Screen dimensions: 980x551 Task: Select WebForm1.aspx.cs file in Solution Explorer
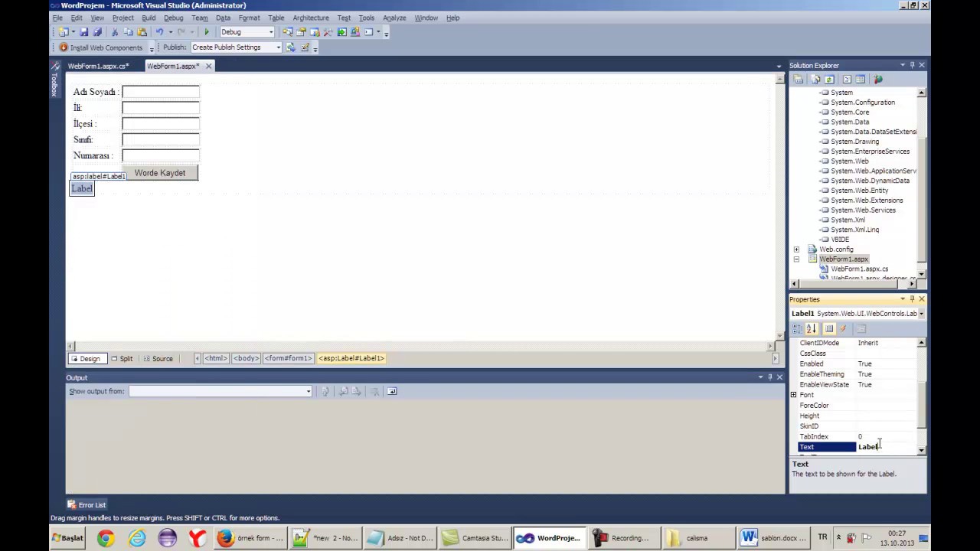(859, 269)
